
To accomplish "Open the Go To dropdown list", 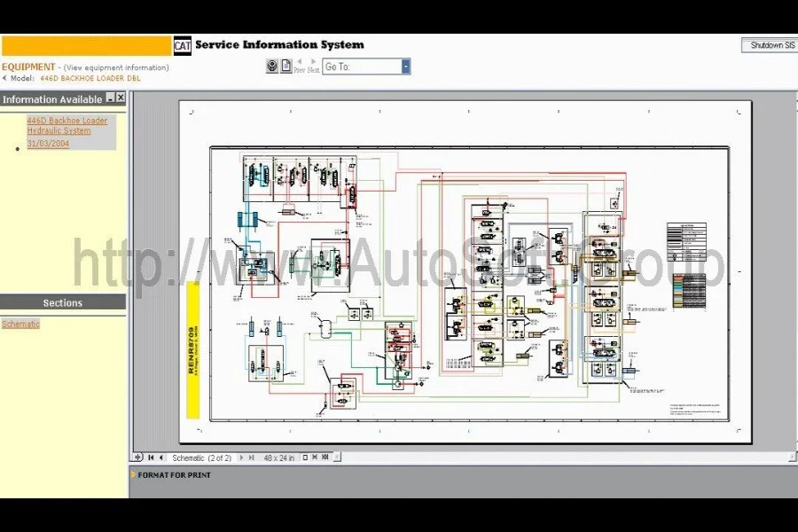I will pyautogui.click(x=406, y=66).
